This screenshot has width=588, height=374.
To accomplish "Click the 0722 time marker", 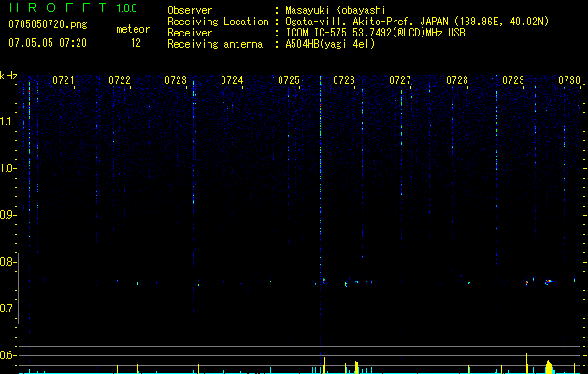I will click(120, 80).
